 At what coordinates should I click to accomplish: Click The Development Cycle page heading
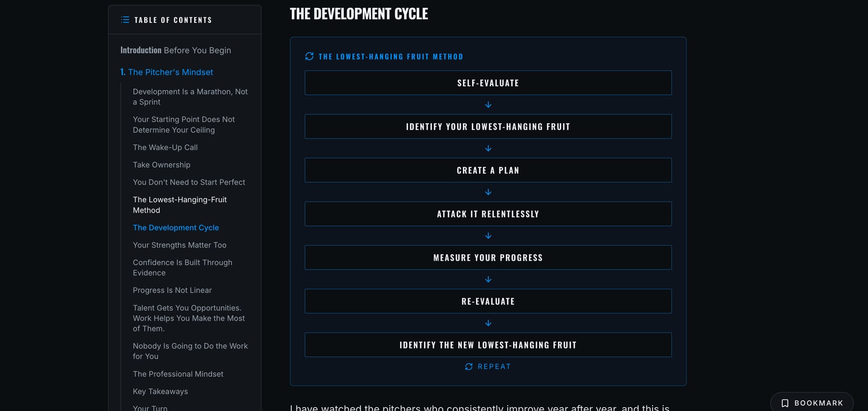[x=359, y=14]
